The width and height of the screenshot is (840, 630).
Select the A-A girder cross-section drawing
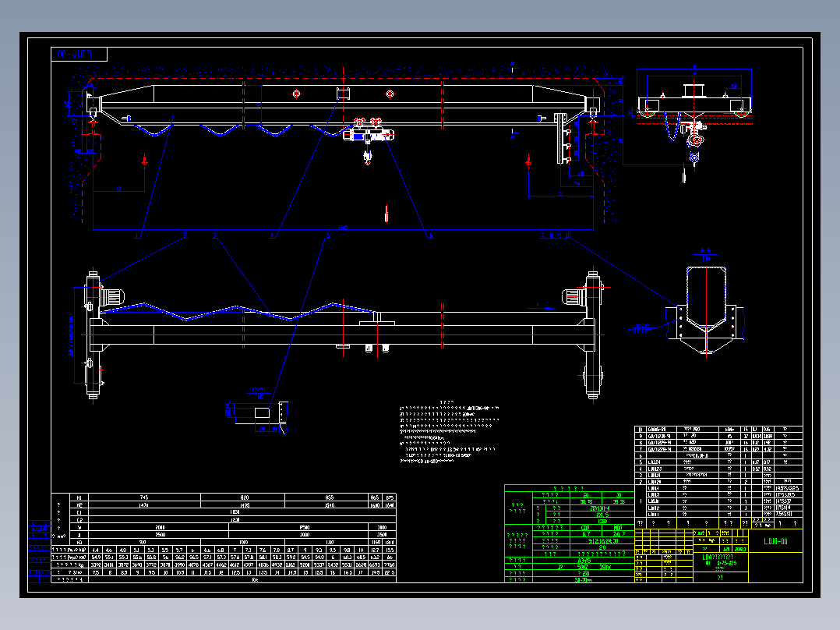tap(705, 310)
